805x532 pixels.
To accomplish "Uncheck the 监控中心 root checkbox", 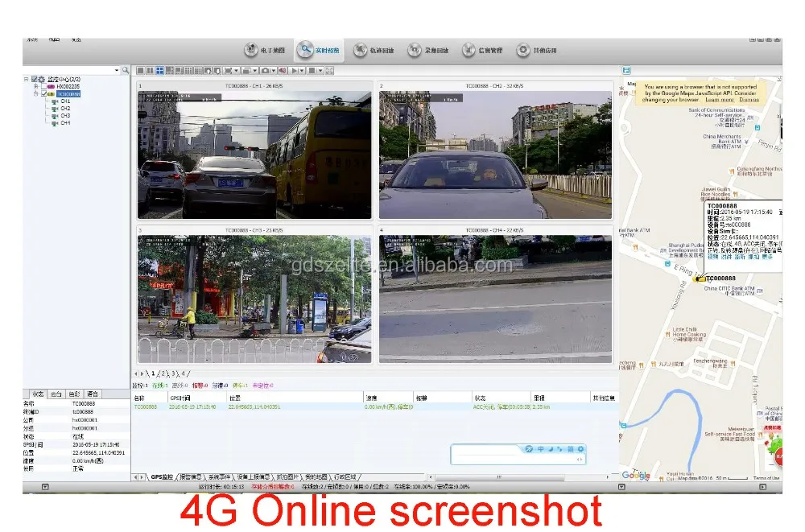I will pyautogui.click(x=35, y=79).
